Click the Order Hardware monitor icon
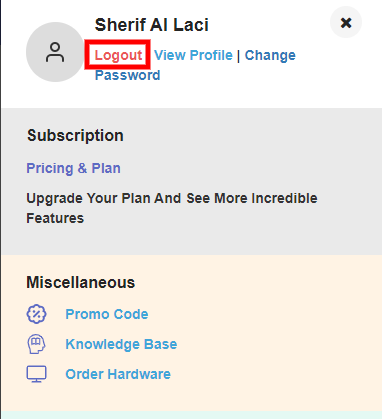This screenshot has height=419, width=382. coord(36,374)
